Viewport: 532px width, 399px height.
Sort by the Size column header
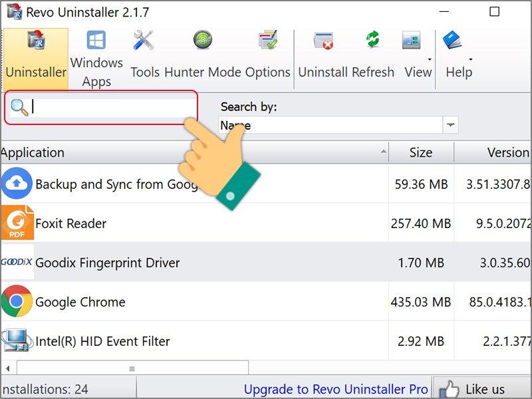(420, 152)
